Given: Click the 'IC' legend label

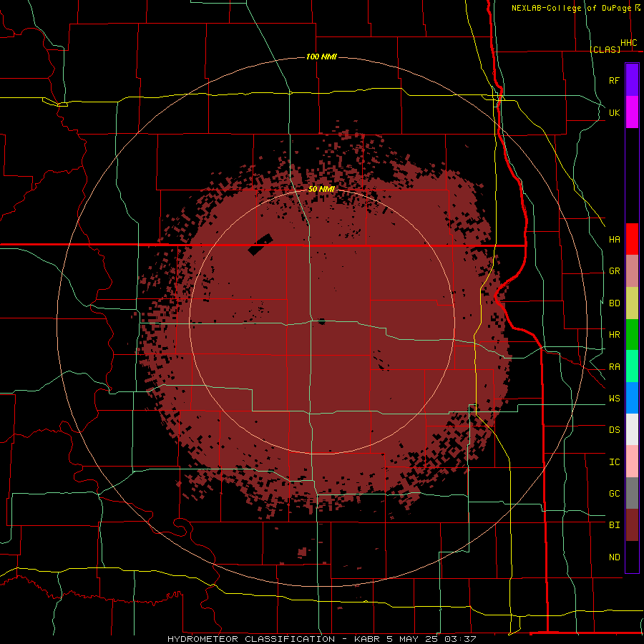Looking at the screenshot, I should pyautogui.click(x=614, y=462).
